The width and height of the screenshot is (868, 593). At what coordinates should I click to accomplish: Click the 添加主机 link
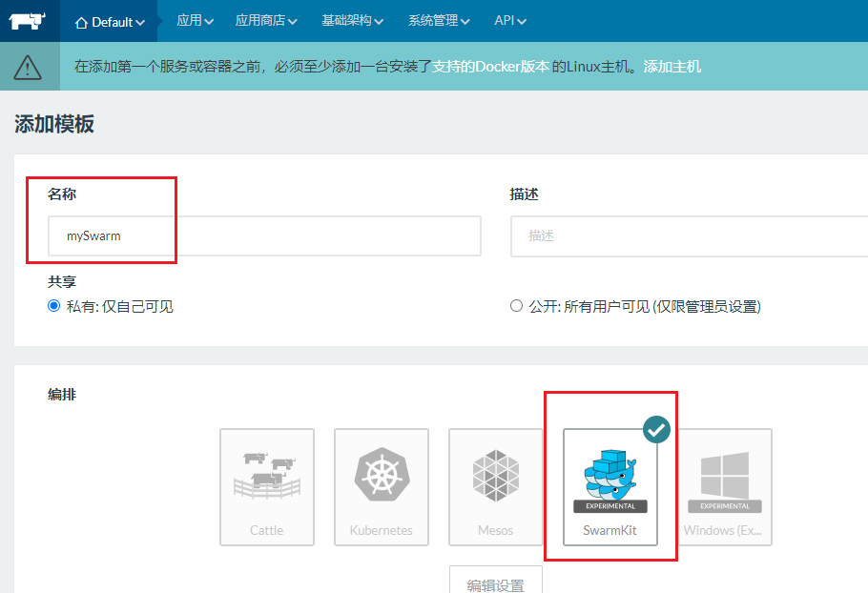pyautogui.click(x=672, y=67)
